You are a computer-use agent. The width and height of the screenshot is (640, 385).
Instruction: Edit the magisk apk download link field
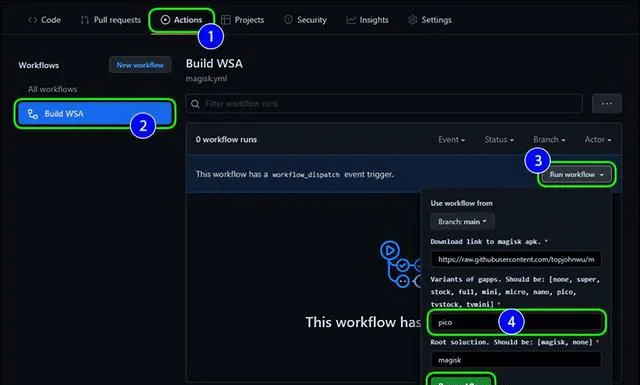click(x=516, y=259)
